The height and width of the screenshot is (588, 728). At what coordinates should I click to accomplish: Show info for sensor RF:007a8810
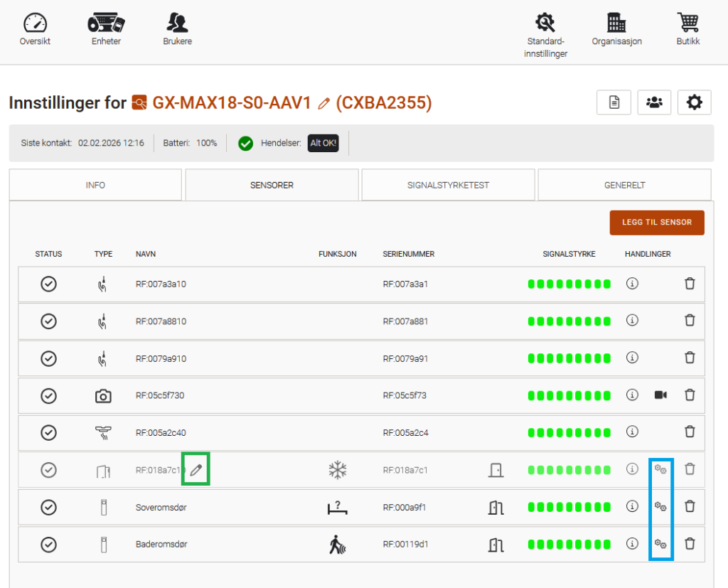[x=632, y=321]
